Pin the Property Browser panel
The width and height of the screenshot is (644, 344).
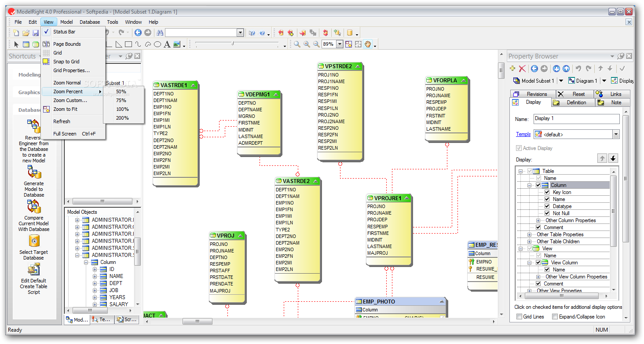621,56
